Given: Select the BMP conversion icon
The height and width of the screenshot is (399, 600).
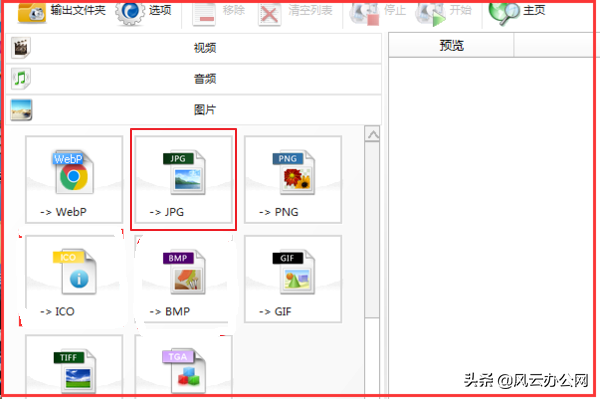Looking at the screenshot, I should coord(184,272).
